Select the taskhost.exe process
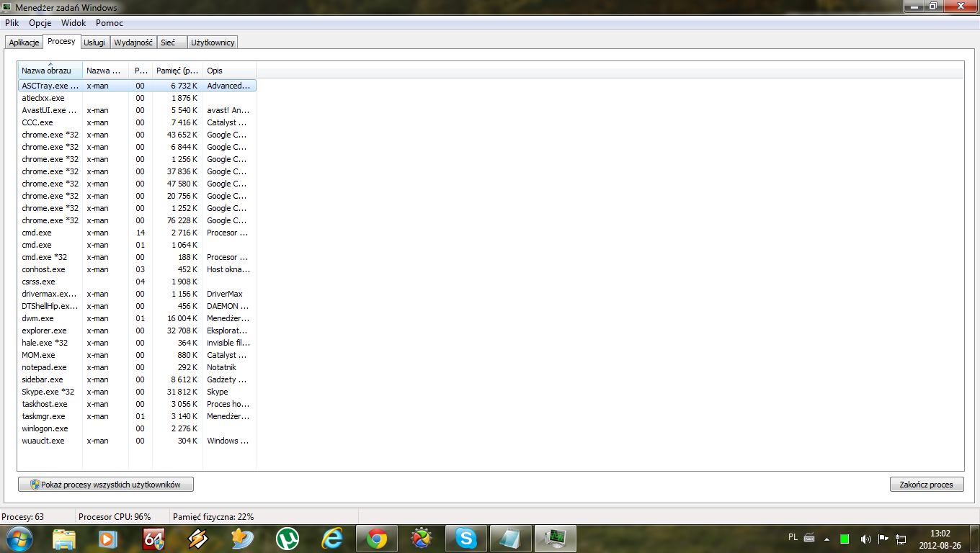 coord(137,404)
